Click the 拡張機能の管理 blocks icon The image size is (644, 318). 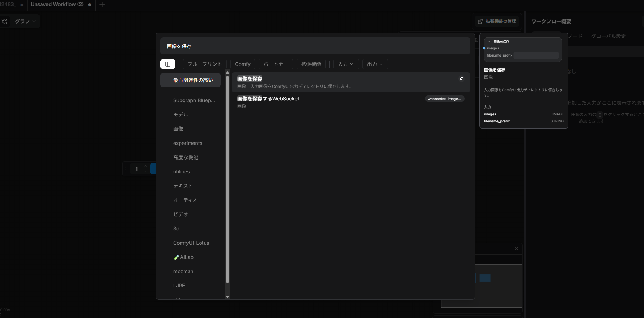click(x=480, y=21)
